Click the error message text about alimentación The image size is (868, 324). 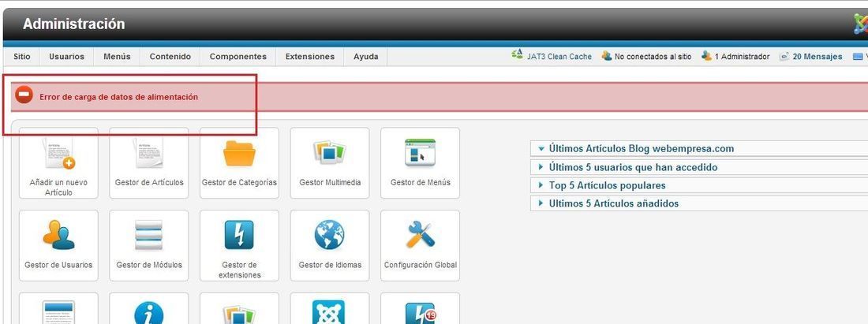[x=118, y=97]
